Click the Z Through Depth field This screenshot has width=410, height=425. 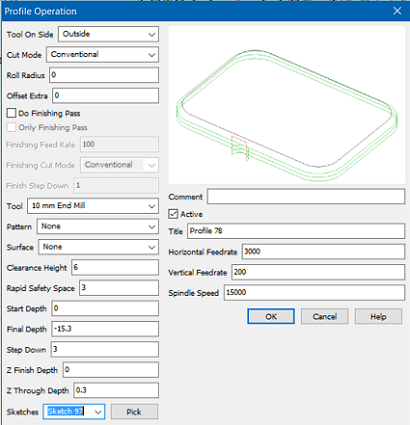[116, 391]
